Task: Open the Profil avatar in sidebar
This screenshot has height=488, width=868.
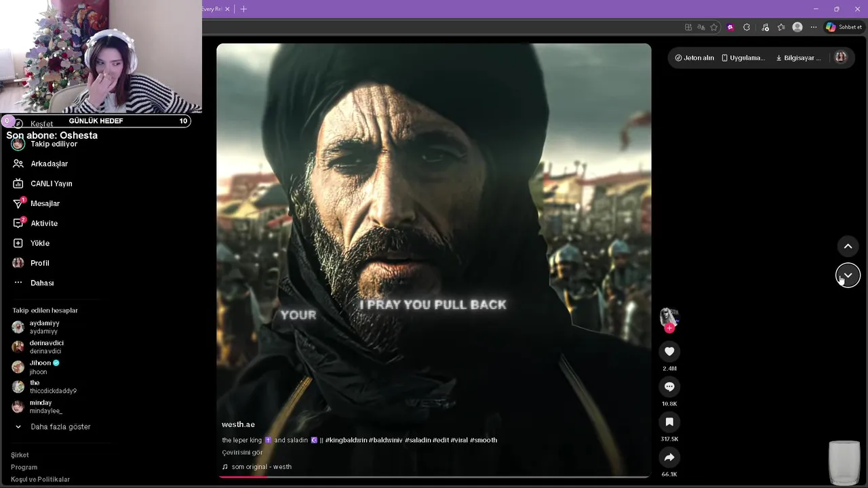Action: (x=18, y=263)
